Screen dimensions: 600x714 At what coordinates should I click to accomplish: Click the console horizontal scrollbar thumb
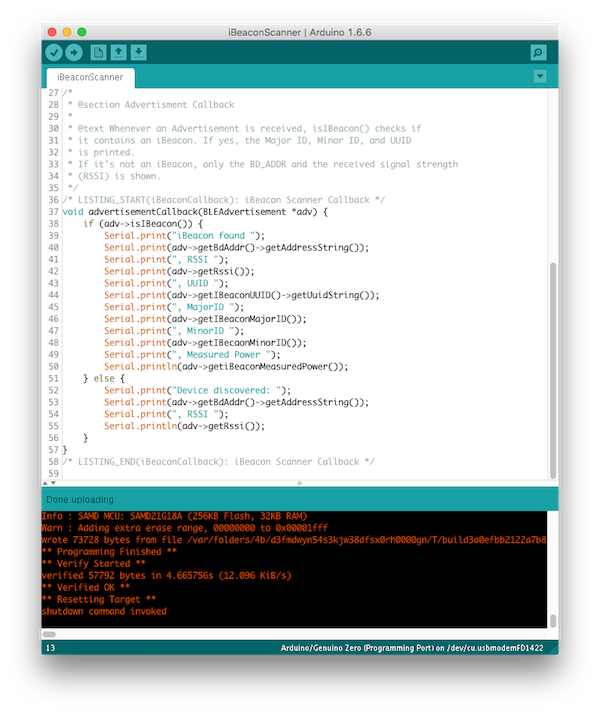click(49, 634)
